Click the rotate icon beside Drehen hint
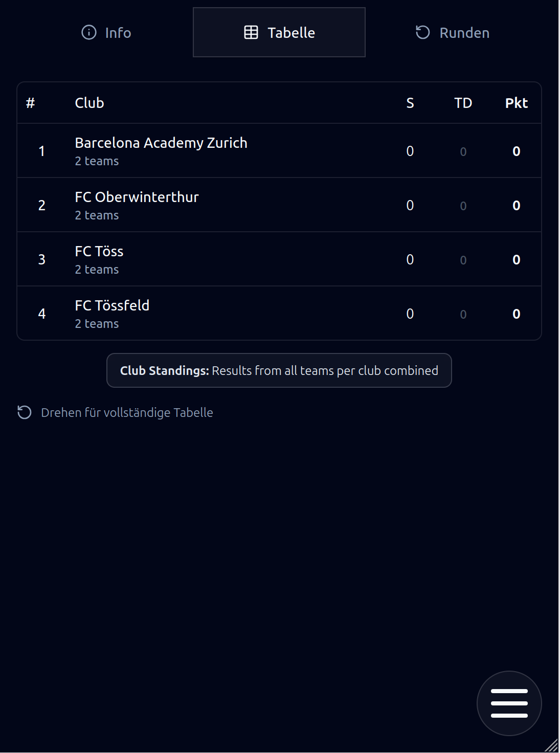The height and width of the screenshot is (753, 560). [25, 412]
